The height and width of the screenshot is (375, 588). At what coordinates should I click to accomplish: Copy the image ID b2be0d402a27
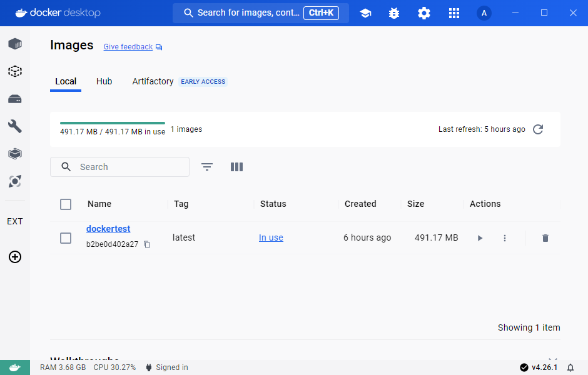pyautogui.click(x=147, y=244)
